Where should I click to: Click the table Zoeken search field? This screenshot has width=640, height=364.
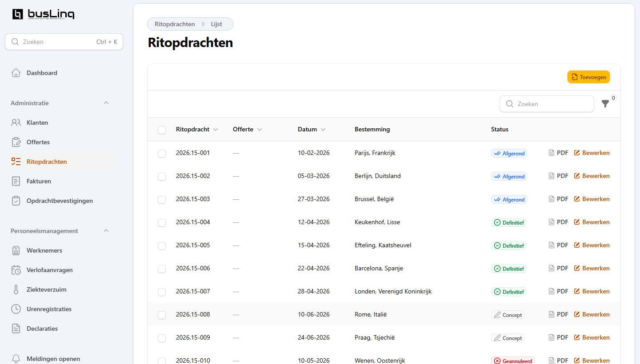click(x=551, y=104)
